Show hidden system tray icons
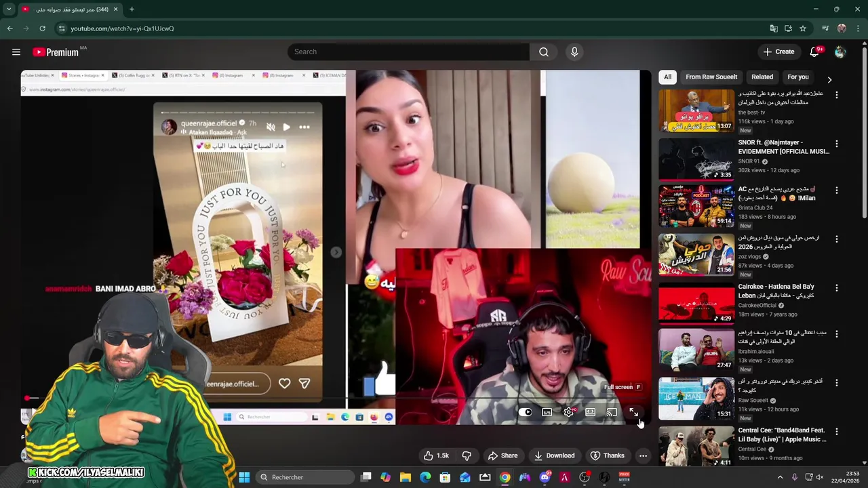Image resolution: width=868 pixels, height=488 pixels. (780, 477)
